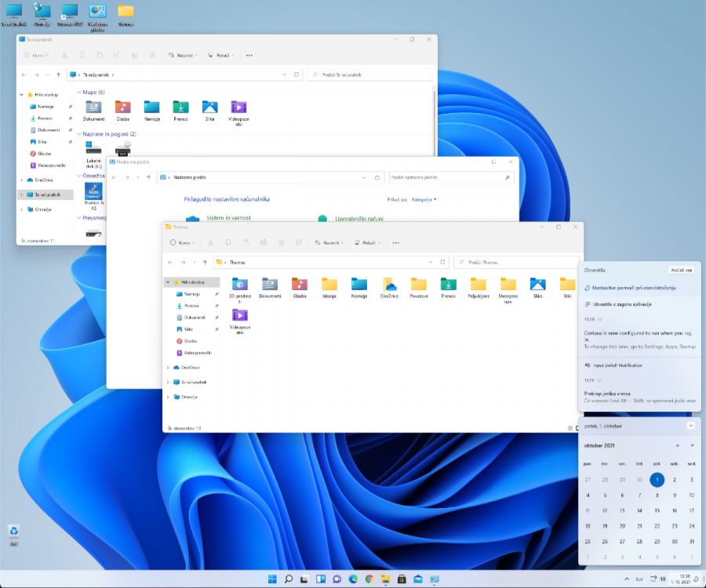Viewport: 706px width, 588px height.
Task: Collapse the calendar with the chevron button
Action: 690,426
